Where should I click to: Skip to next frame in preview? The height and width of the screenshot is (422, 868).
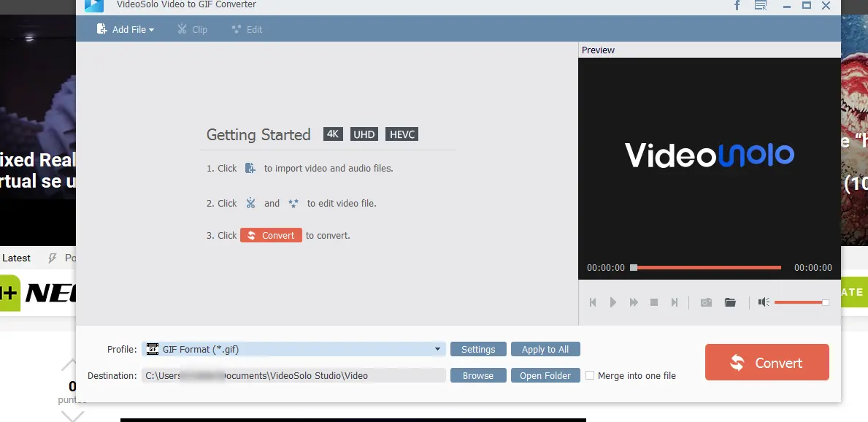coord(675,302)
